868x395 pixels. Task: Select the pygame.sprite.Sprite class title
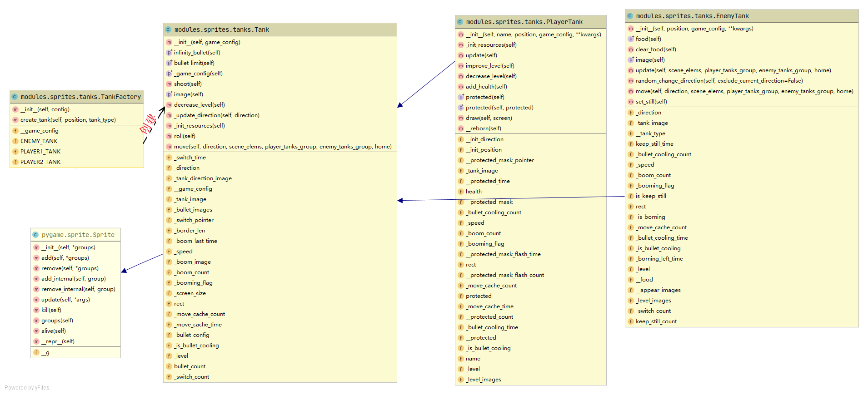tap(78, 235)
